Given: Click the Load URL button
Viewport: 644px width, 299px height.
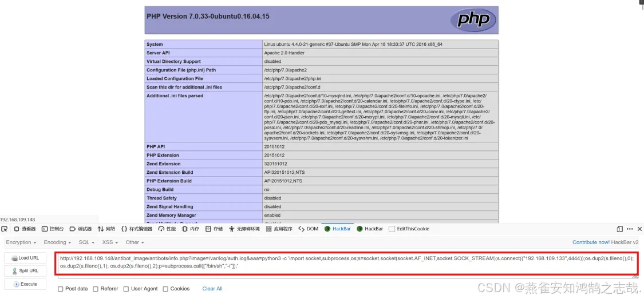Looking at the screenshot, I should click(25, 258).
